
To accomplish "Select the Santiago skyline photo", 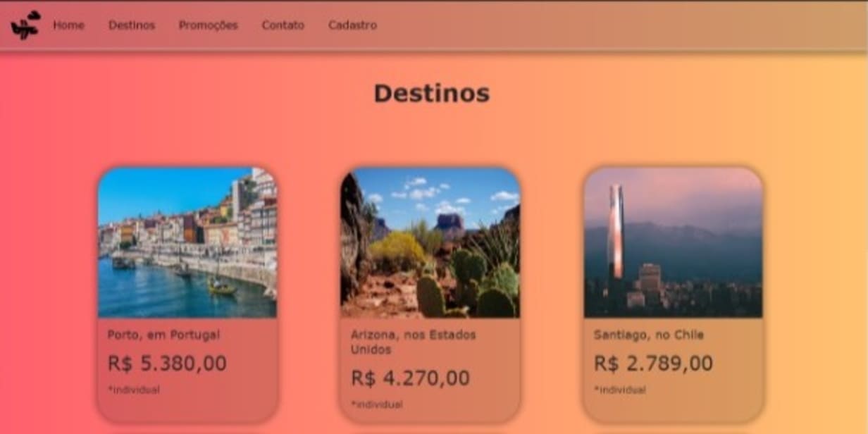I will tap(674, 242).
